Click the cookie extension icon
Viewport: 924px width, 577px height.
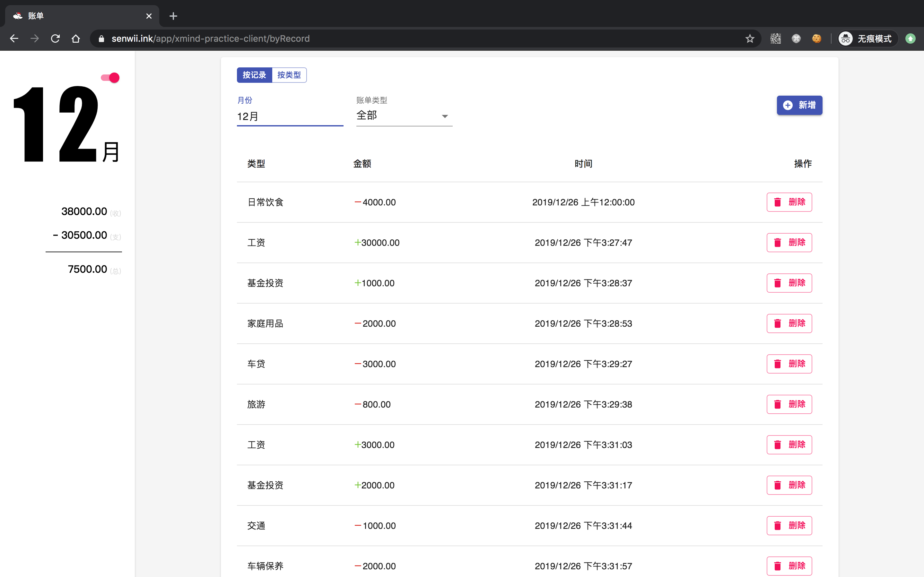(x=816, y=39)
